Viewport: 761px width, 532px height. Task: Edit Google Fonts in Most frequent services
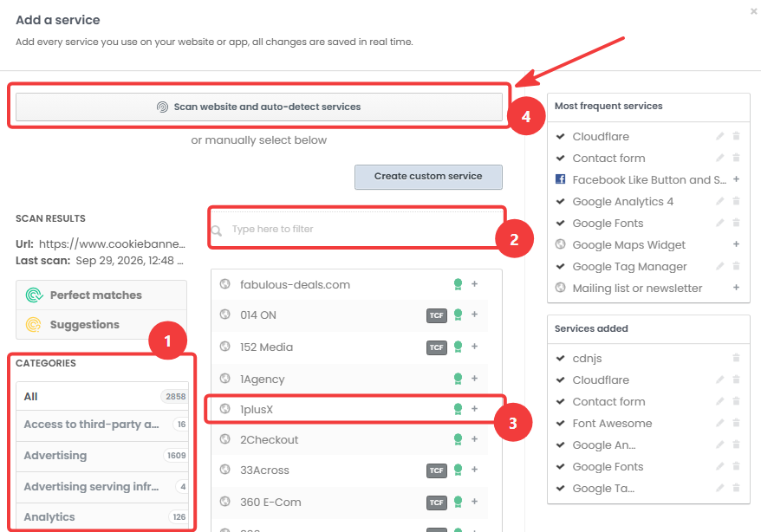tap(719, 223)
